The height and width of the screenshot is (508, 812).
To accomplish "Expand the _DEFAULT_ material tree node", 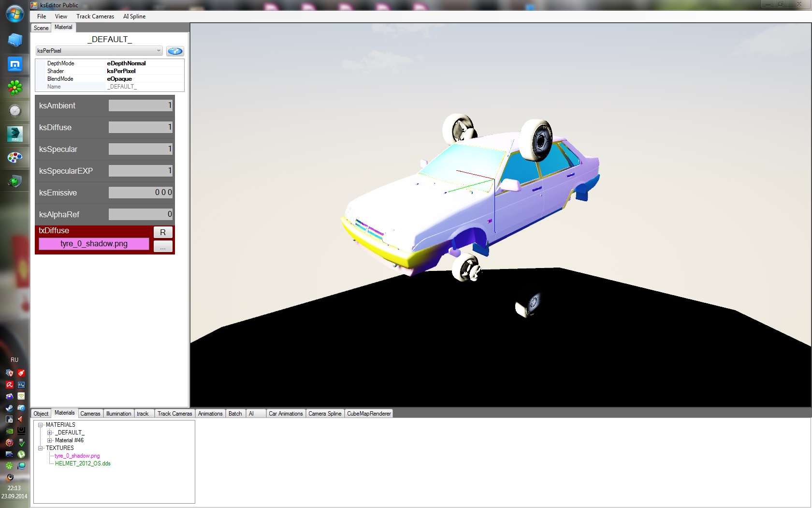I will coord(49,433).
